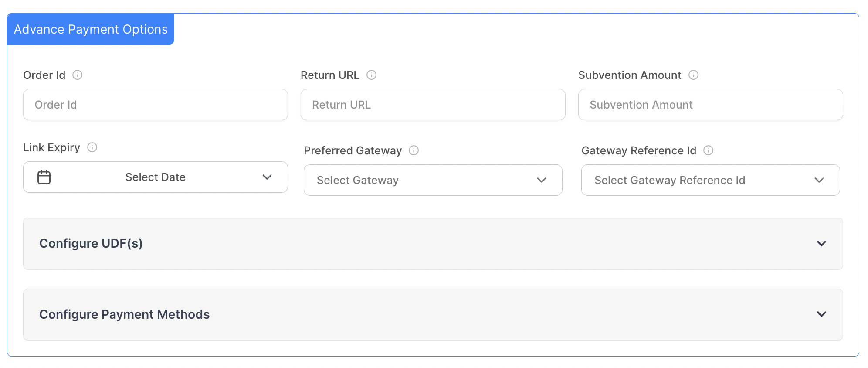Open the Select Gateway dropdown
Screen dimensions: 868x368
pyautogui.click(x=432, y=180)
